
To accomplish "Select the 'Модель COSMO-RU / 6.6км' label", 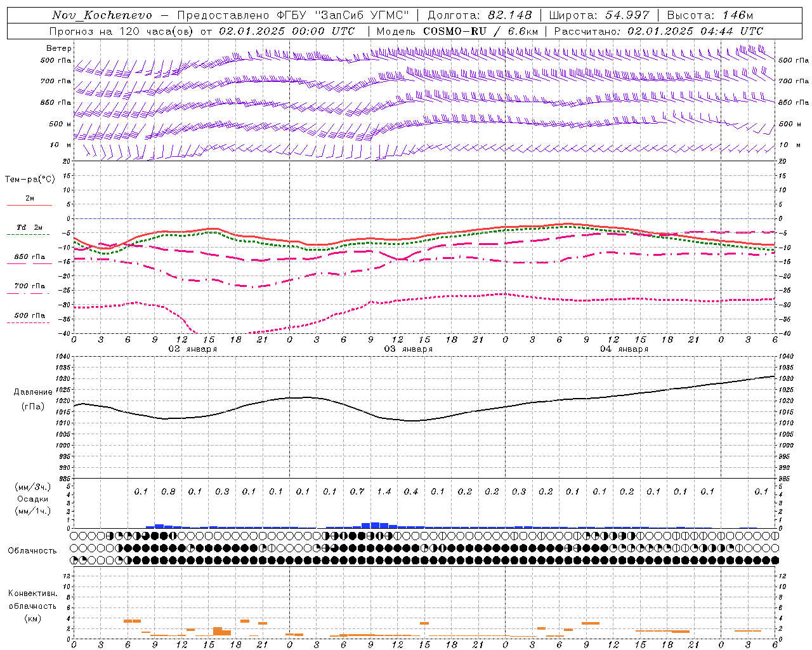I will tap(457, 31).
